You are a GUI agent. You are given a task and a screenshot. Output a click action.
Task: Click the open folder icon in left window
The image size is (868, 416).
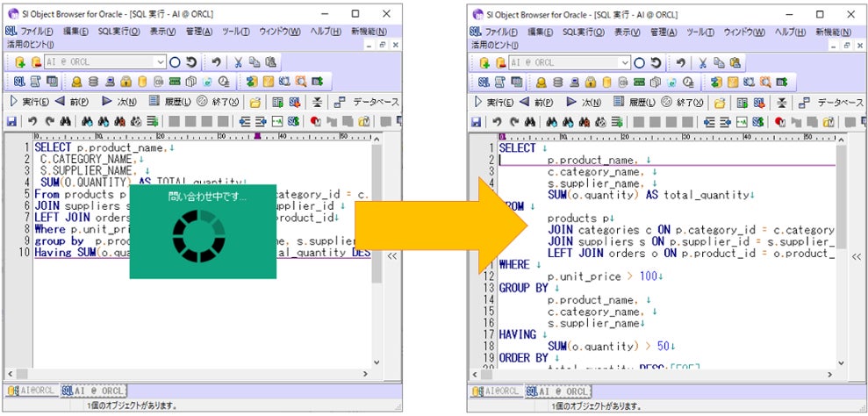pos(255,103)
